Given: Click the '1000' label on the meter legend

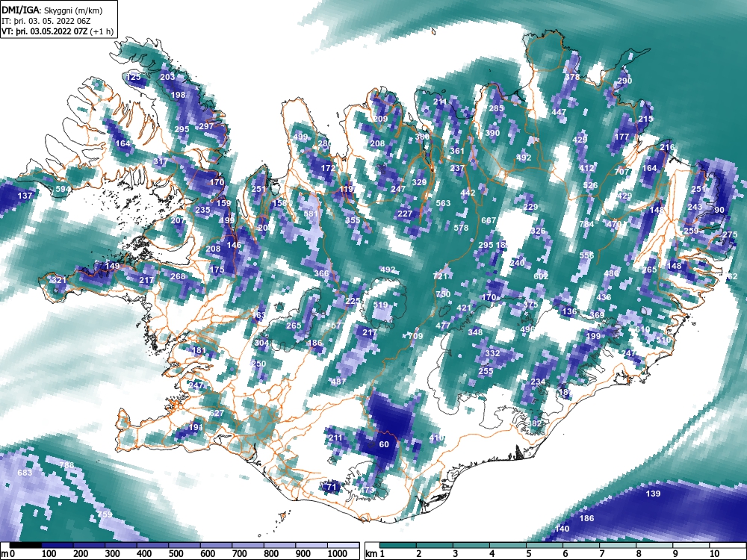Looking at the screenshot, I should 338,554.
